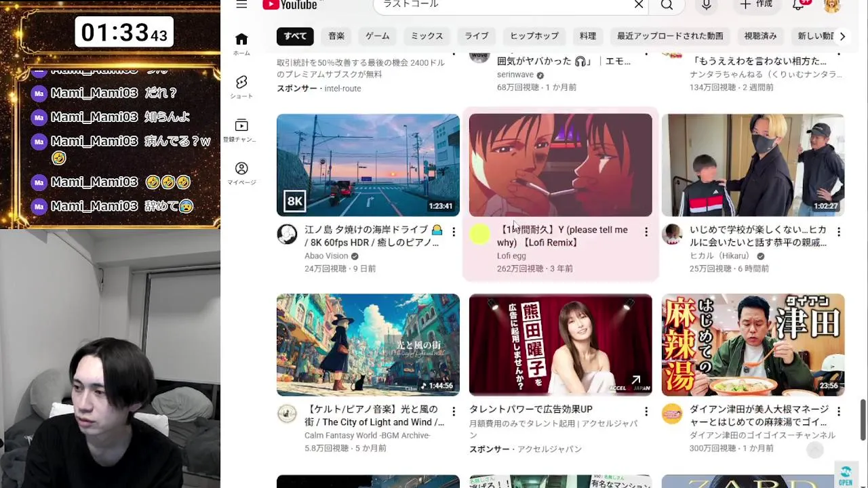This screenshot has width=868, height=488.
Task: Select the ゲーム filter chip
Action: (x=378, y=36)
